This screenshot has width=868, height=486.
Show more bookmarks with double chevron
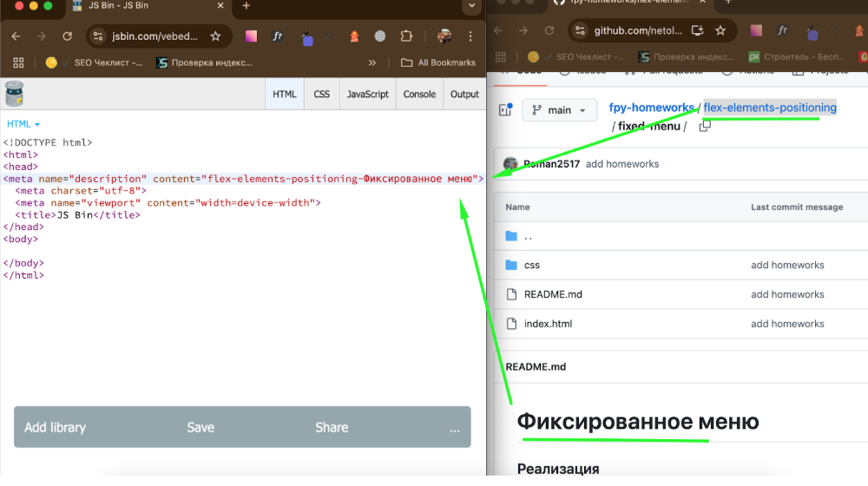click(x=372, y=63)
